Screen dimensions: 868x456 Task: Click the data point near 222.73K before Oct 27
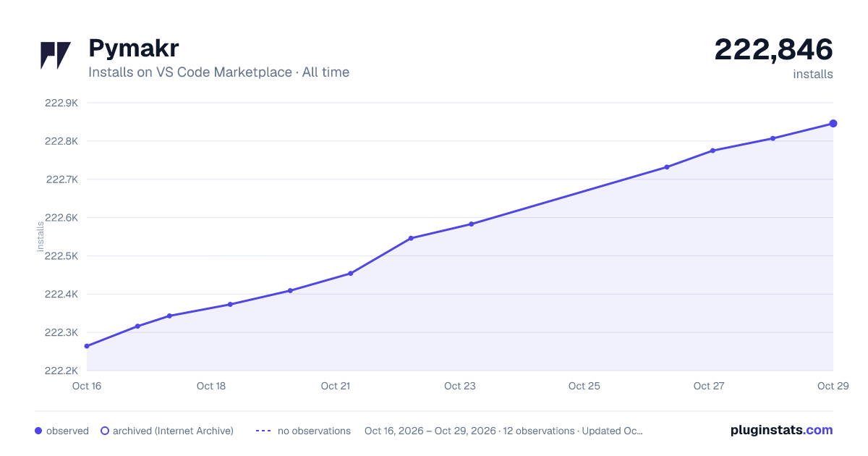[x=667, y=167]
